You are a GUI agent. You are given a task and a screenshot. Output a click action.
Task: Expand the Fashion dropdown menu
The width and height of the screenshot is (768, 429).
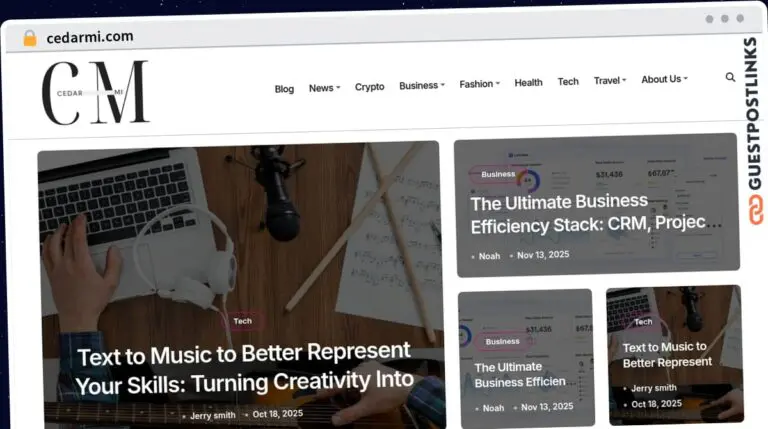[480, 84]
